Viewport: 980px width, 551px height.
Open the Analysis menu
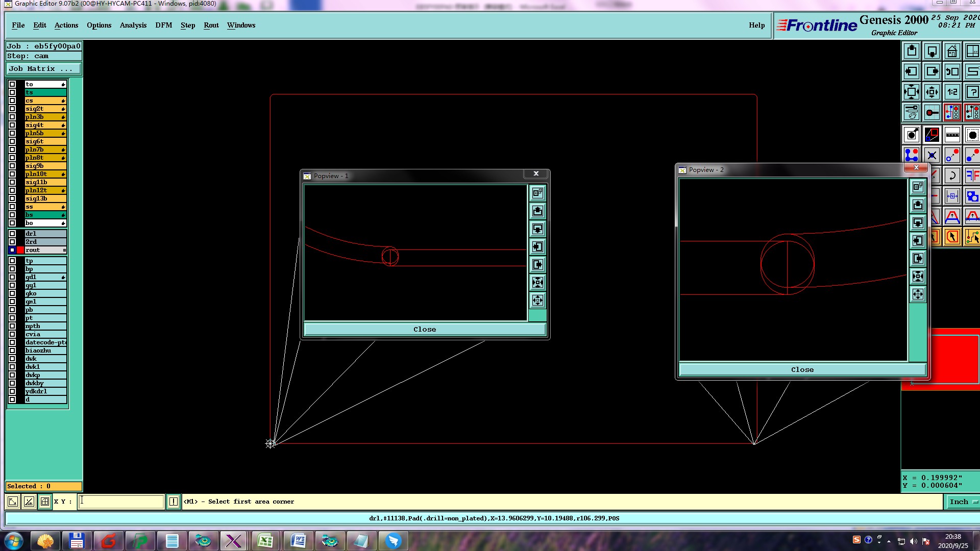133,26
